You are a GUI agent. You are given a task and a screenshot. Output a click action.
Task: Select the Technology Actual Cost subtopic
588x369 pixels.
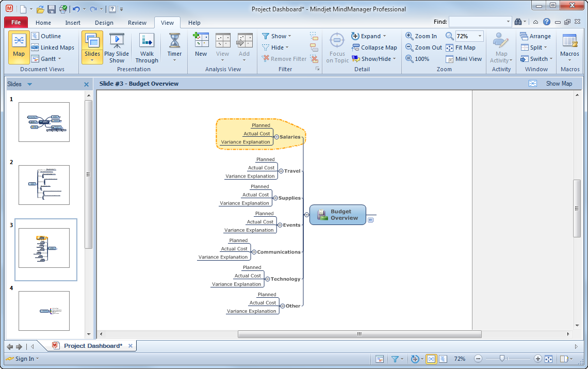[x=248, y=276]
